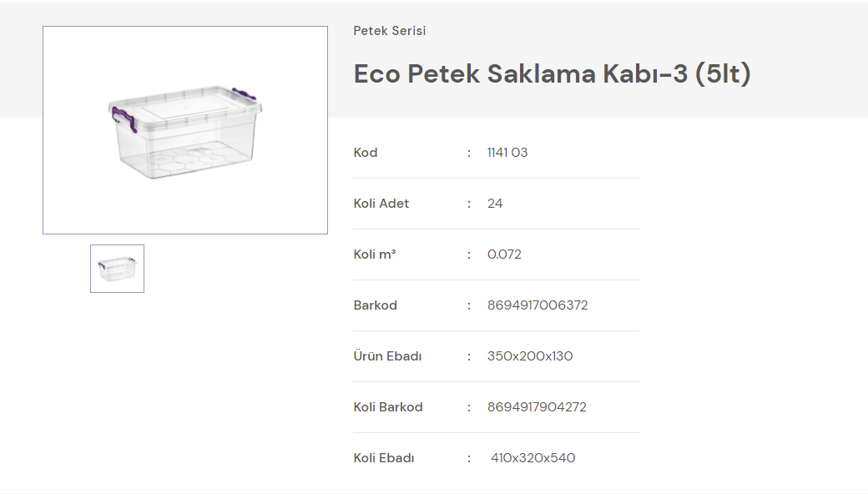Select the product code value 1141 03
Viewport: 868px width, 494px height.
coord(507,153)
